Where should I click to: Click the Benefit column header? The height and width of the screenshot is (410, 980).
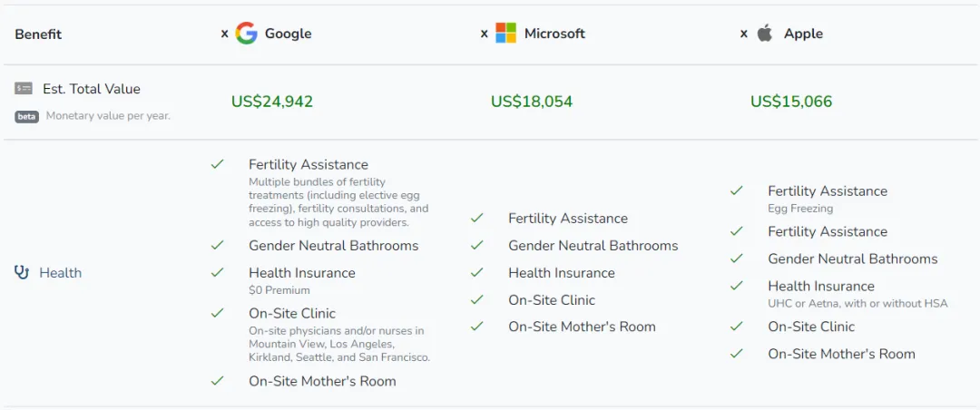tap(38, 34)
